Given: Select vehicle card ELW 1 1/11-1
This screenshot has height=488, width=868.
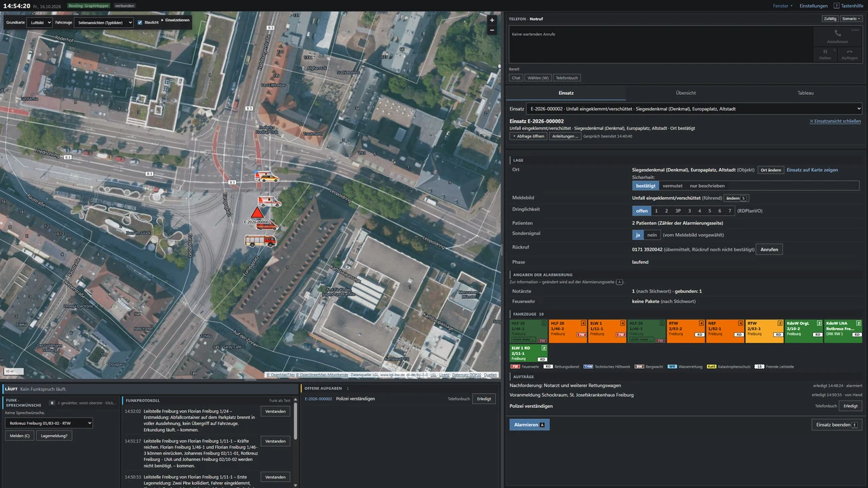Looking at the screenshot, I should pyautogui.click(x=608, y=331).
